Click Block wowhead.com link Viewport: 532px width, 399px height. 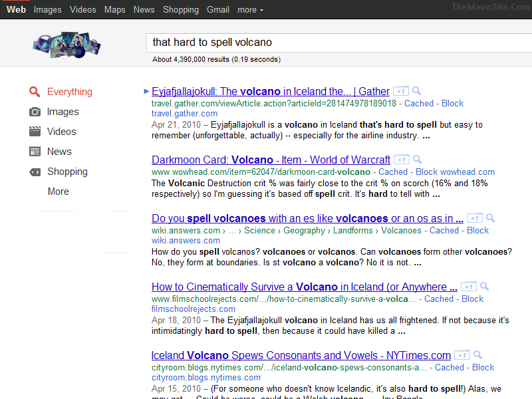tap(455, 172)
